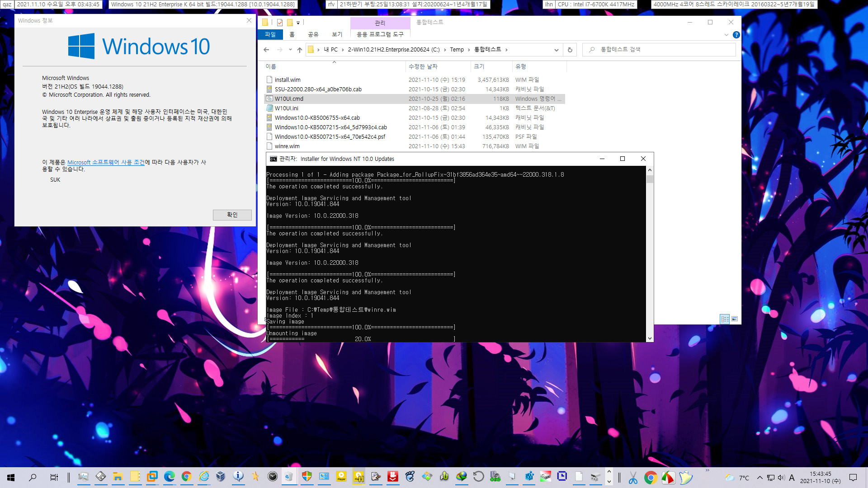868x488 pixels.
Task: Open Quick Access Toolbar customize dropdown
Action: tap(298, 23)
